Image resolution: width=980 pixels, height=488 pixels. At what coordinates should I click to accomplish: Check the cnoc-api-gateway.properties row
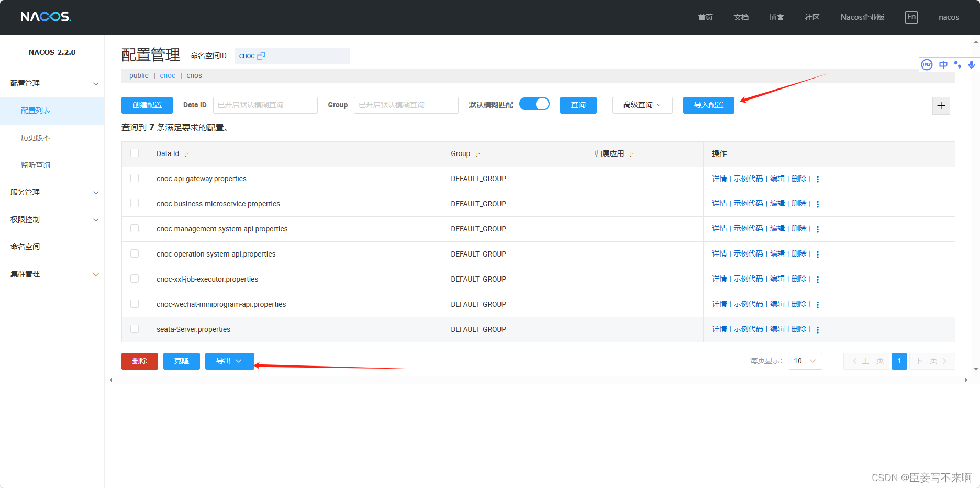coord(135,178)
